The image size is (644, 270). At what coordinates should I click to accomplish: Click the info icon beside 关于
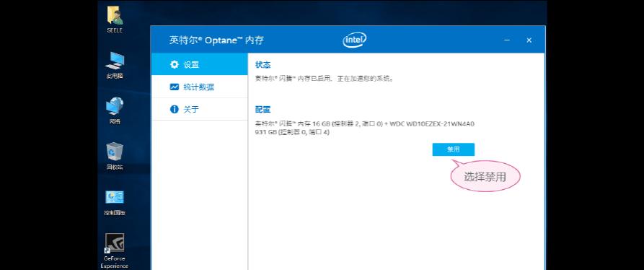tap(174, 109)
